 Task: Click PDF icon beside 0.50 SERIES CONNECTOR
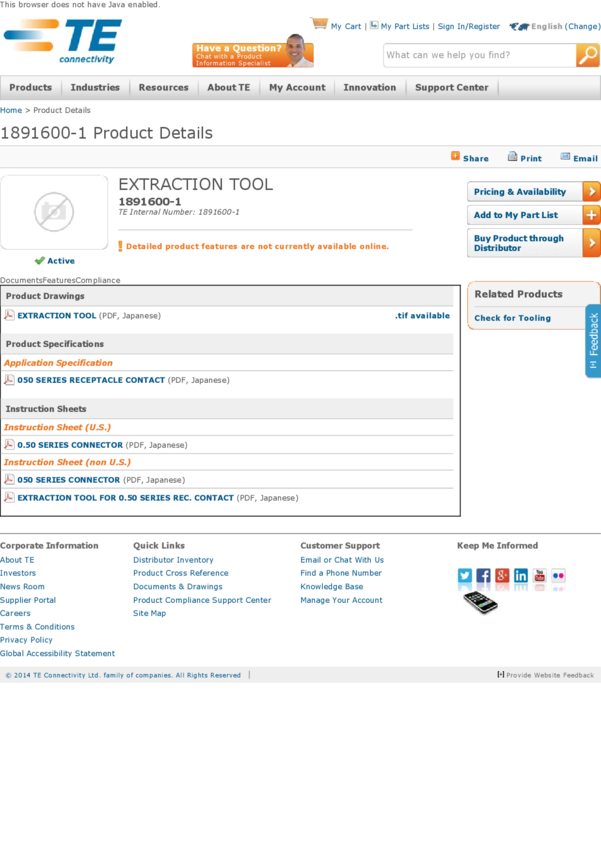click(9, 445)
